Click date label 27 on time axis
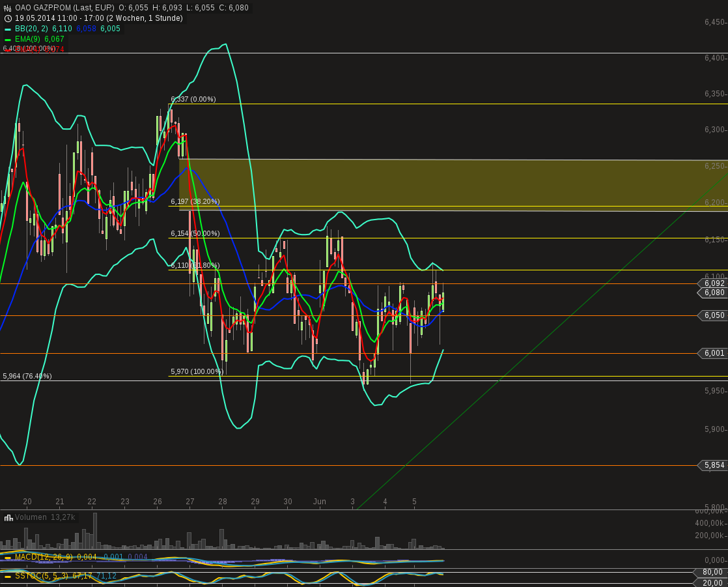728x587 pixels. coord(190,502)
